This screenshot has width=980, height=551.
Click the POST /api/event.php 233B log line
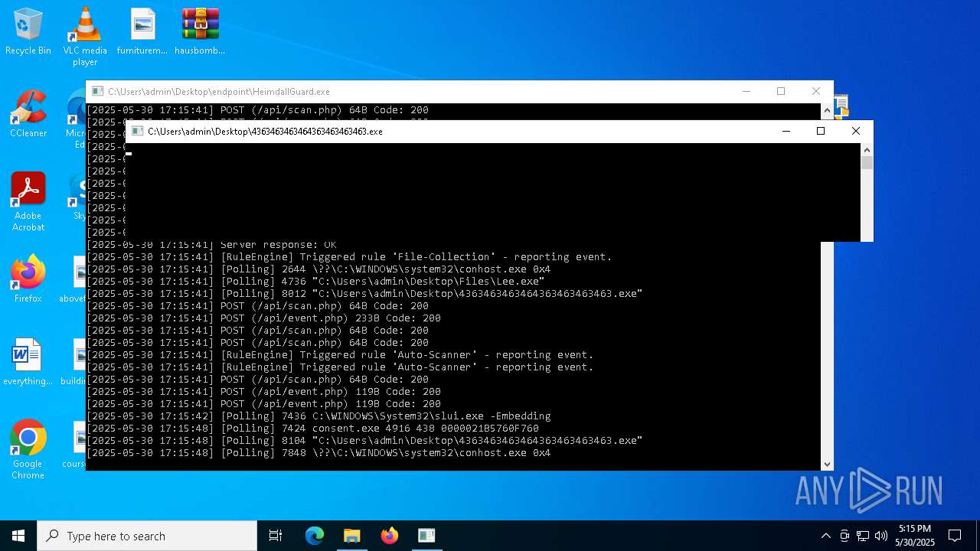click(x=263, y=318)
